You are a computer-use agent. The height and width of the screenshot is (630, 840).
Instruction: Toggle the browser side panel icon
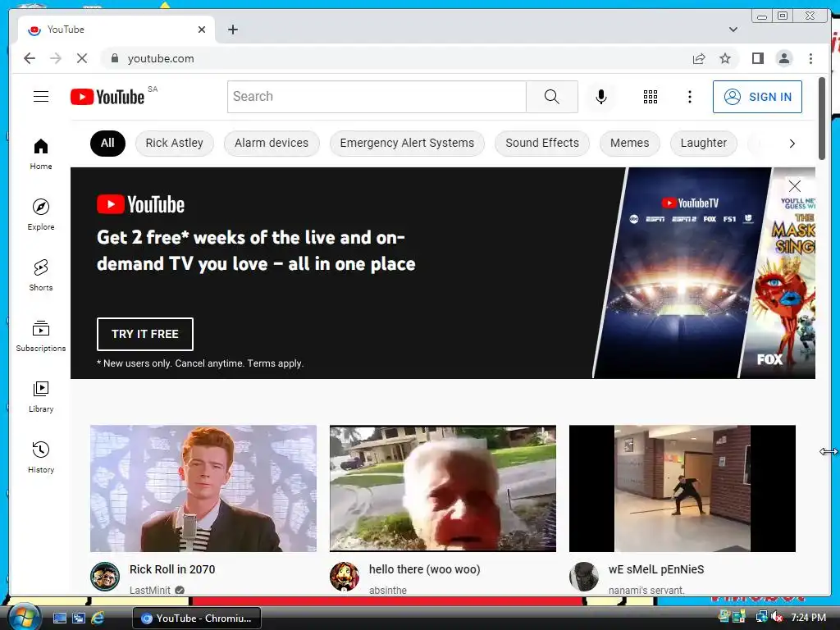[x=757, y=58]
